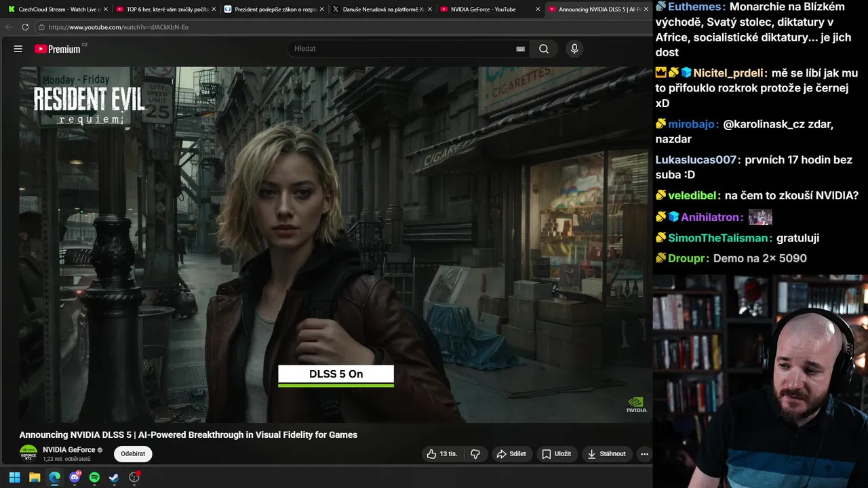Subscribe using the Odebírat button
The width and height of the screenshot is (868, 488).
(133, 454)
